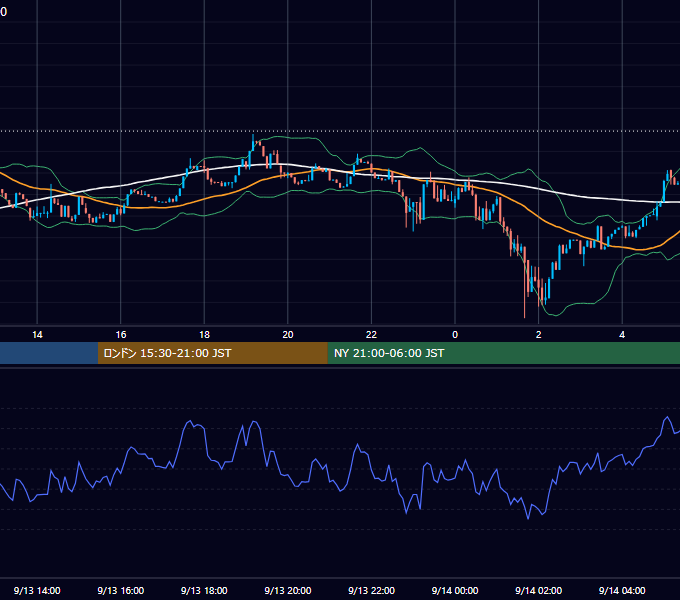Click the 9/14 00:00 date label
680x600 pixels.
455,590
